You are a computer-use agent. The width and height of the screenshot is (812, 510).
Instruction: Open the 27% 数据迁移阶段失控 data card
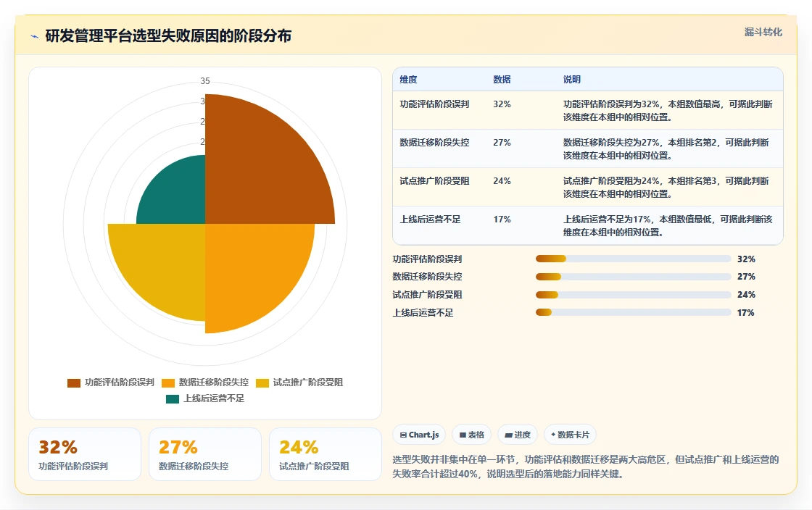pyautogui.click(x=205, y=454)
